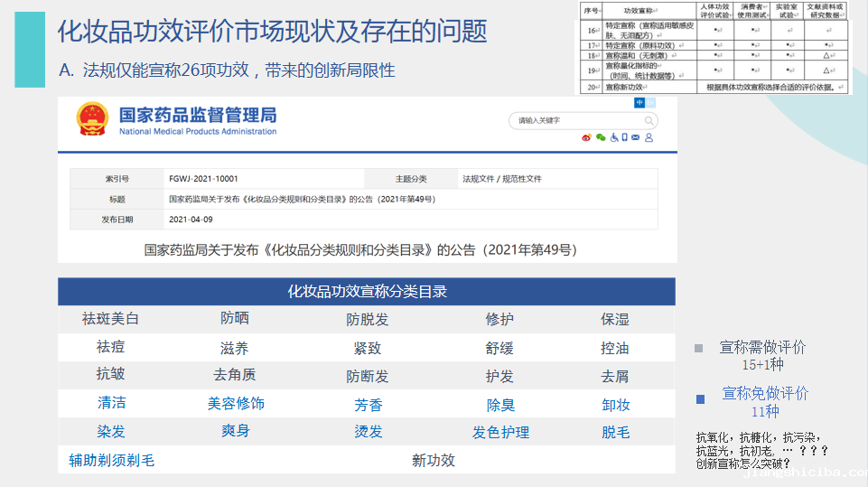Select the blue 烫发 cell
The height and width of the screenshot is (487, 868).
(x=369, y=432)
